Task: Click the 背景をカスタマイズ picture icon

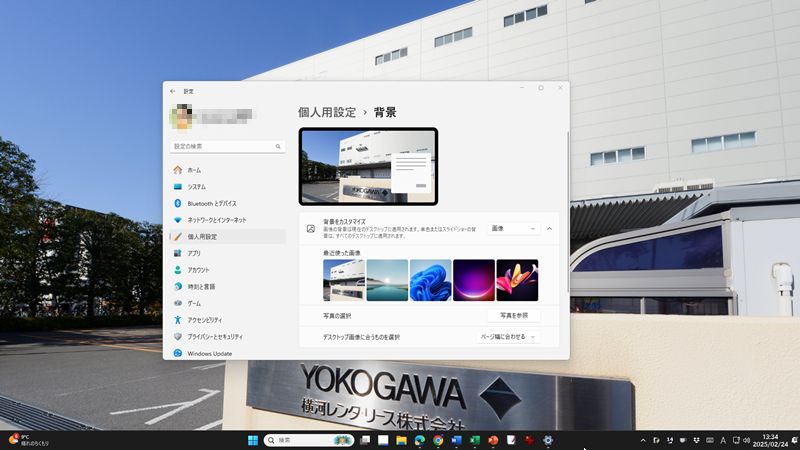Action: (311, 229)
